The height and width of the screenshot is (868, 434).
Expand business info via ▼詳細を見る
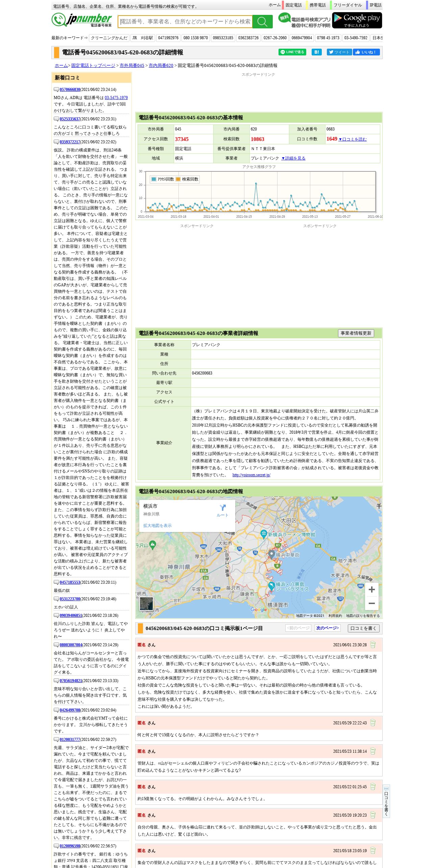293,158
